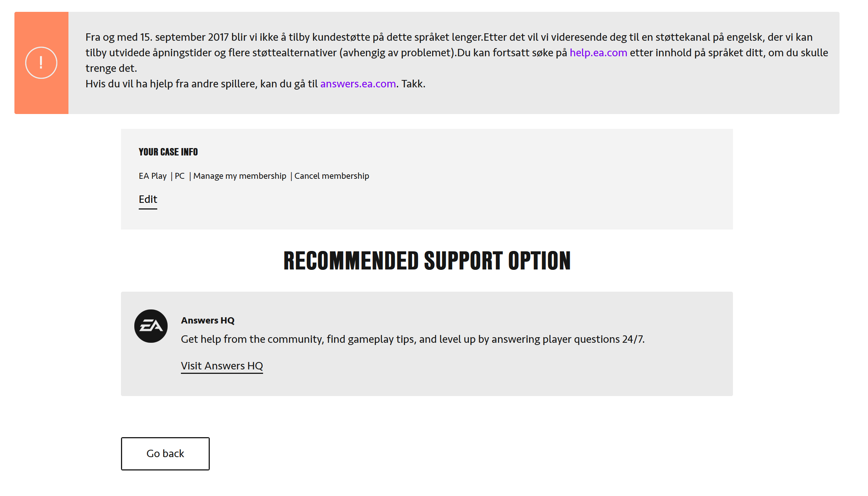Screen dimensions: 868x496
Task: Click the Recommended Support Option heading
Action: [427, 261]
